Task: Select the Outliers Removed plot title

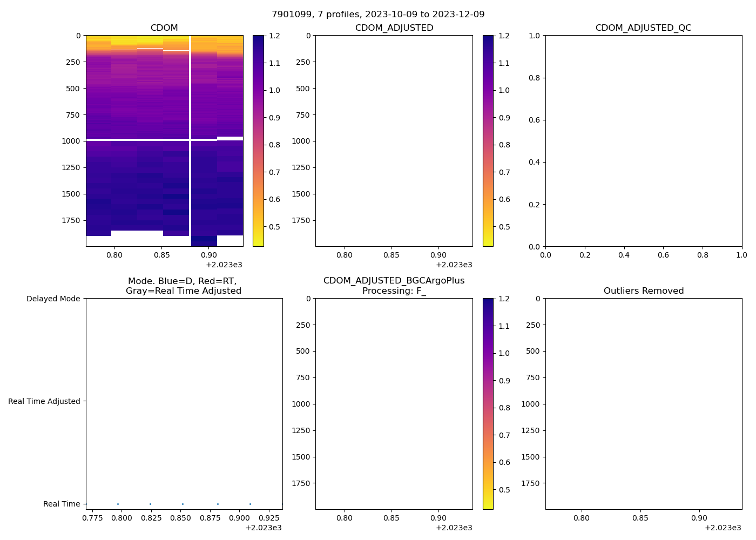Action: 643,291
